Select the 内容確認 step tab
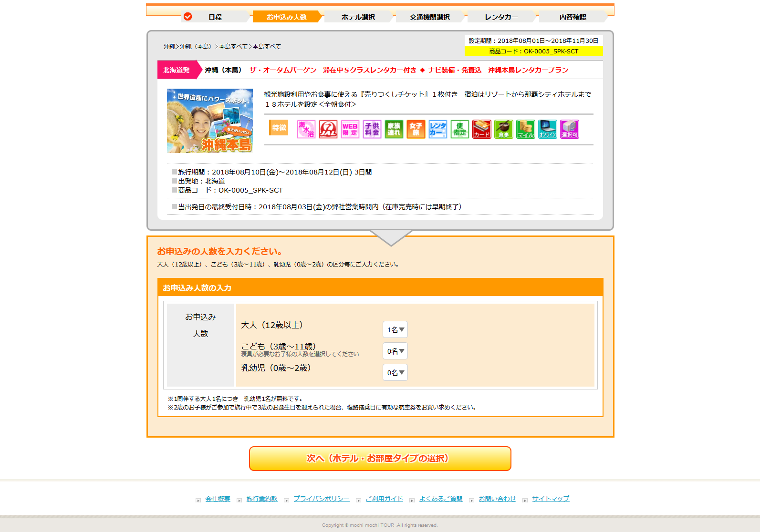760x532 pixels. coord(573,17)
